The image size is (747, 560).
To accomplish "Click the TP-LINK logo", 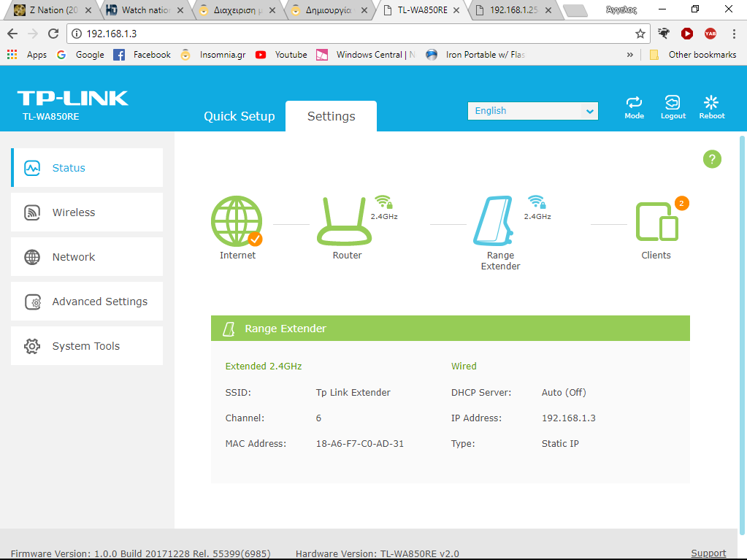I will coord(73,98).
